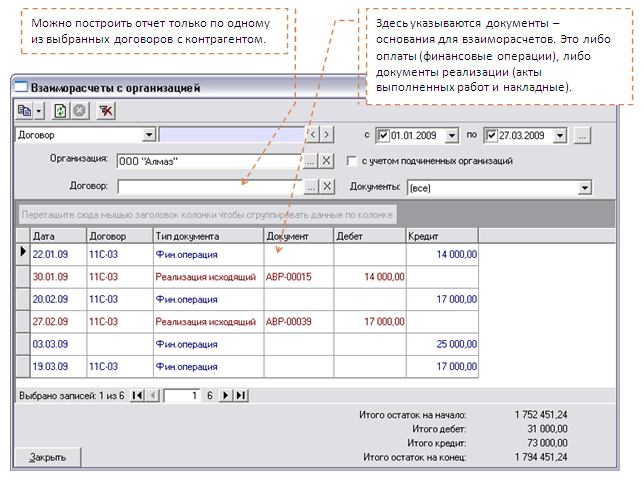Clear the Договор field with X button
Image resolution: width=644 pixels, height=481 pixels.
pyautogui.click(x=327, y=187)
